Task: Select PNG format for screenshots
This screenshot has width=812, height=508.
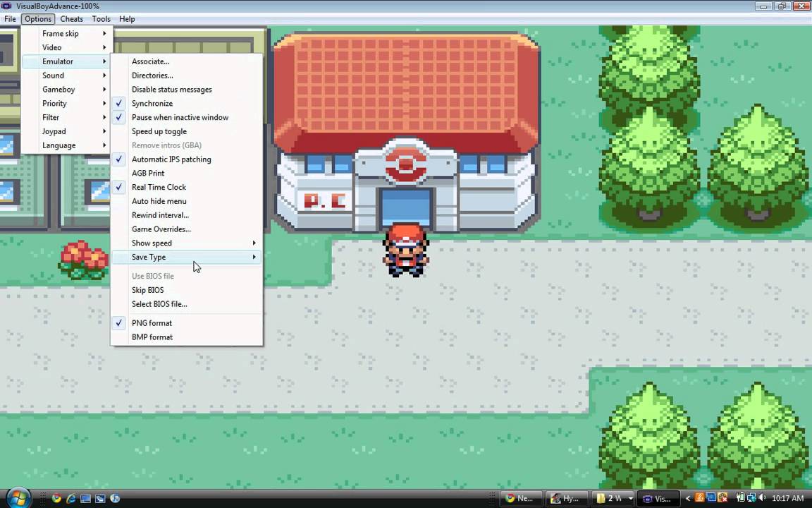Action: (x=186, y=323)
